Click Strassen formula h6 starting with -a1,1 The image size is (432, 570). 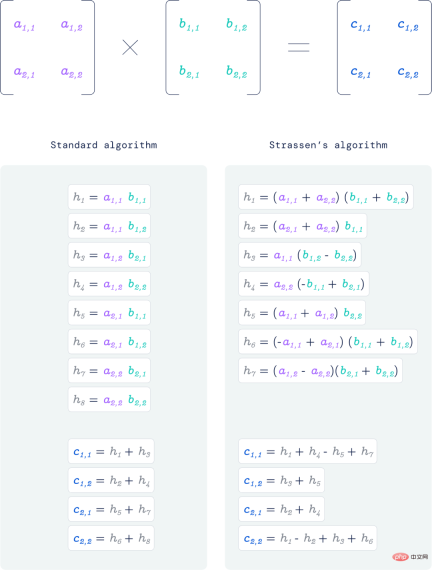pos(328,342)
